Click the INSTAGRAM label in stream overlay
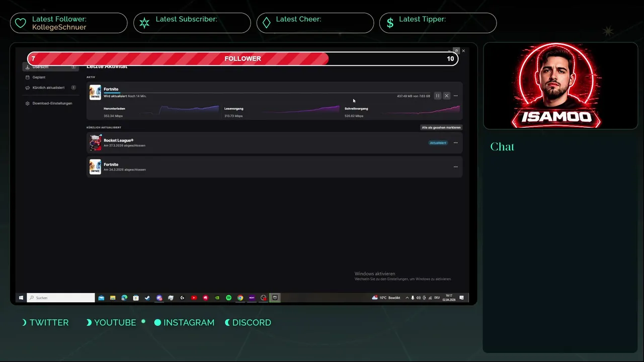The height and width of the screenshot is (362, 644). point(189,322)
